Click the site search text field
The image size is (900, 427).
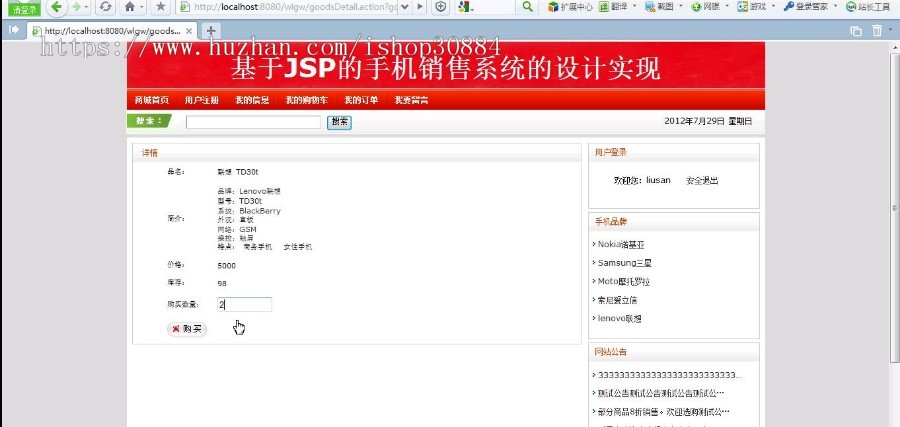pos(253,122)
